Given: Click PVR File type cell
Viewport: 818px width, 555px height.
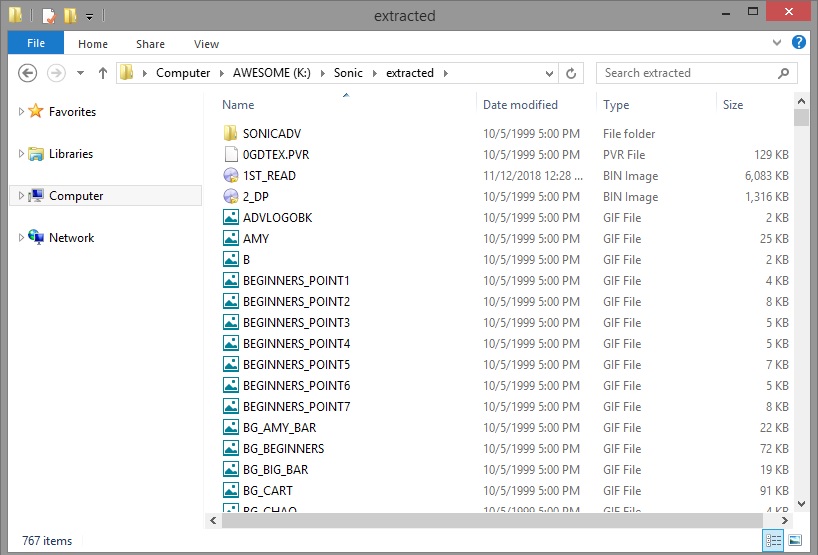Looking at the screenshot, I should click(x=624, y=155).
